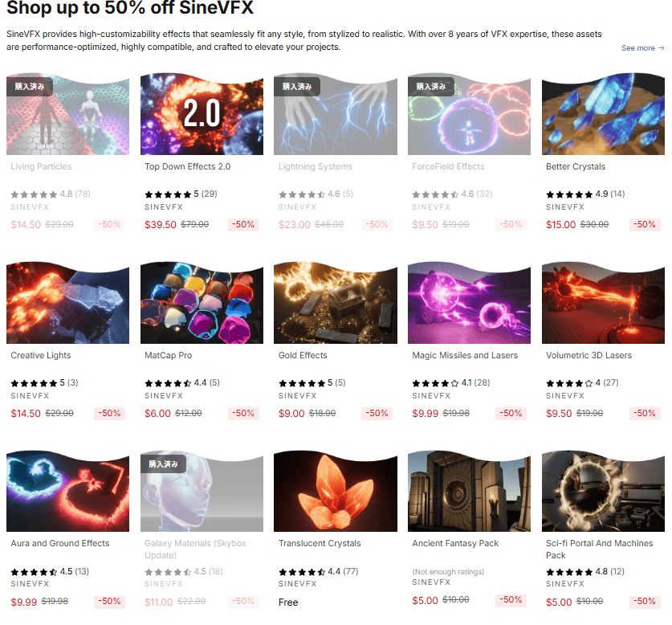672x625 pixels.
Task: Click the Volumetric 3D Lasers image
Action: point(603,303)
